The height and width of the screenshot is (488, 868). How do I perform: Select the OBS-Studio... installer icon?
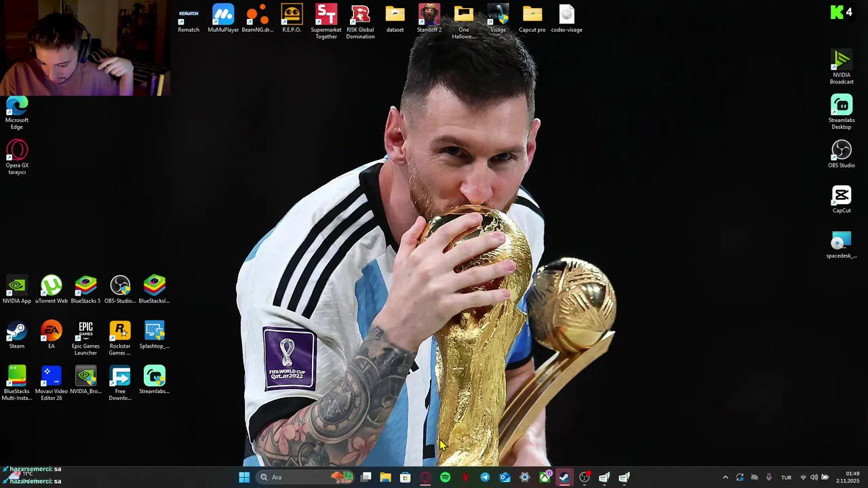(x=120, y=289)
